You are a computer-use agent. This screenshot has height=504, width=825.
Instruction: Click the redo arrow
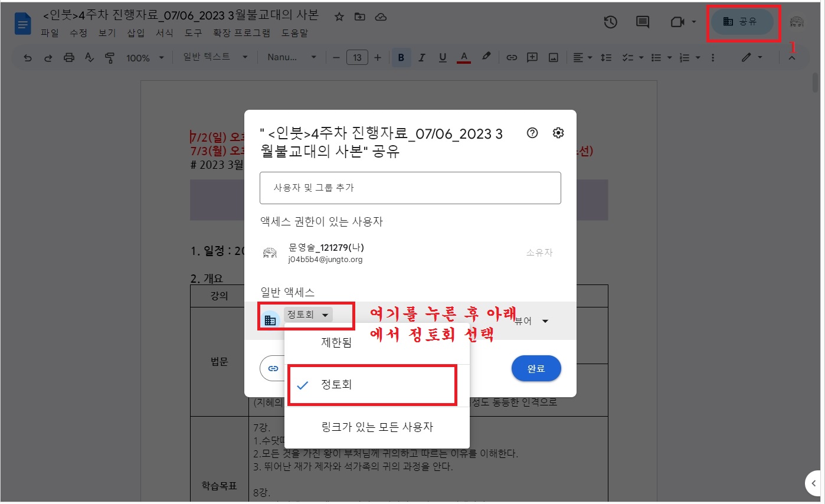coord(48,57)
